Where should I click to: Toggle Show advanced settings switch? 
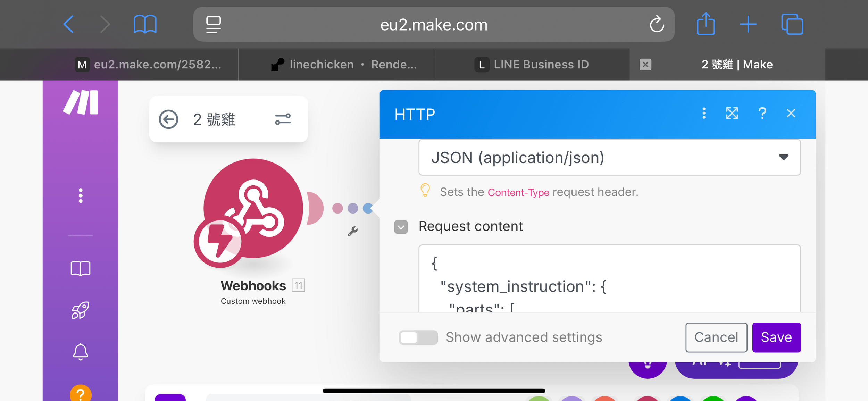[x=418, y=337]
